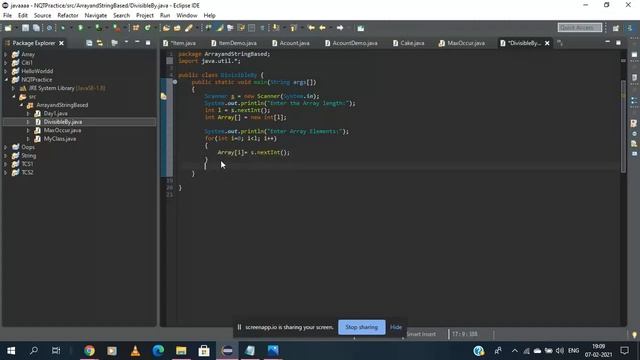Click Collapse All in Package Explorer
This screenshot has width=640, height=360.
pyautogui.click(x=89, y=43)
